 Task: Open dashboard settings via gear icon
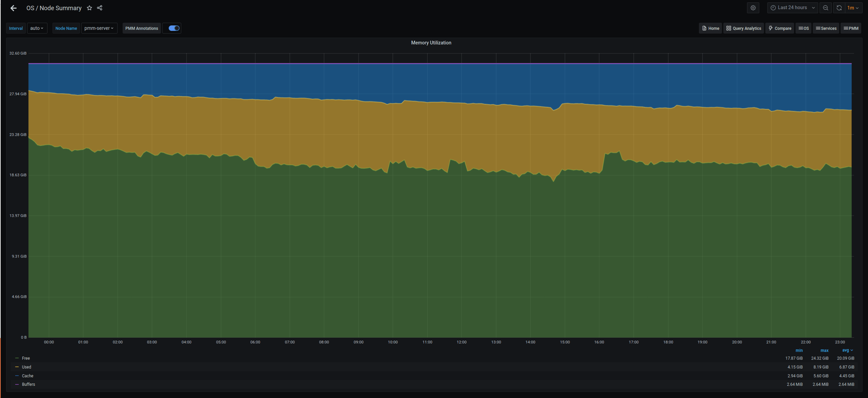753,7
